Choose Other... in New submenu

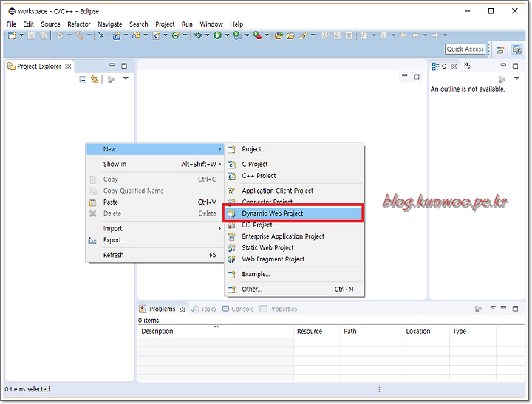point(293,290)
